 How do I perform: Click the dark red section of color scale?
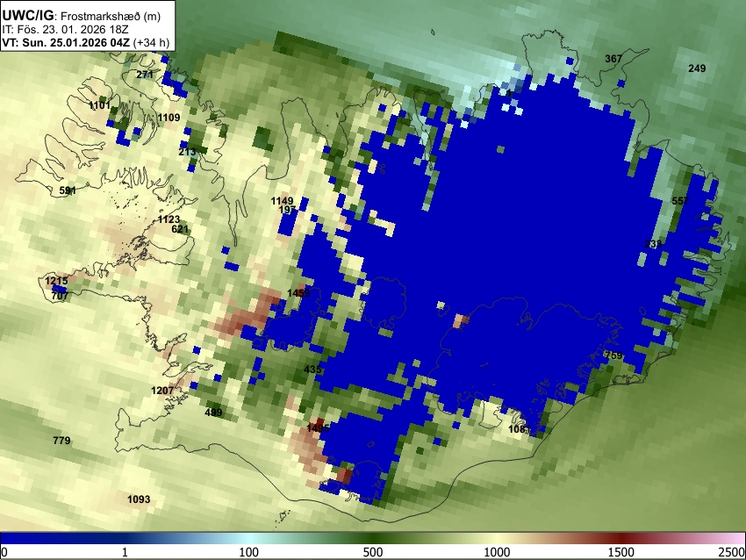click(621, 539)
